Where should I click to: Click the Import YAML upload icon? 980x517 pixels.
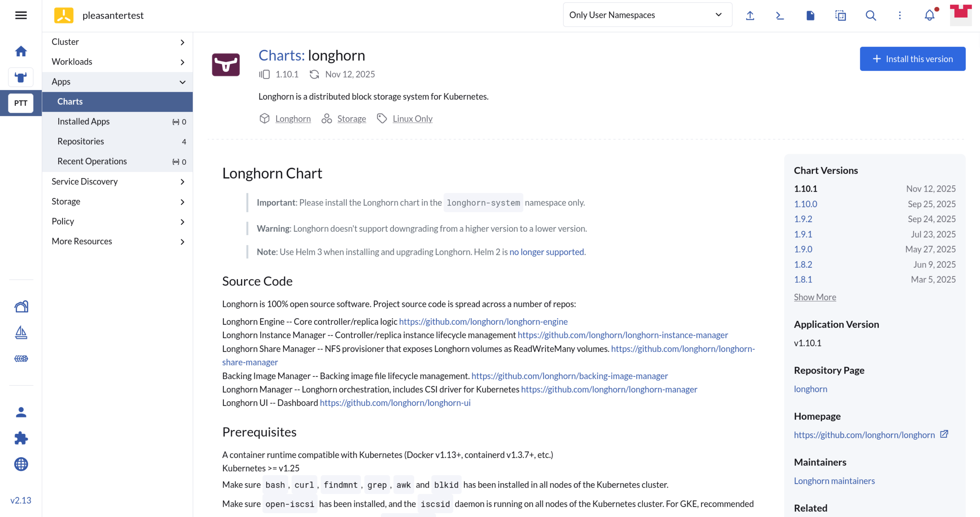[750, 15]
